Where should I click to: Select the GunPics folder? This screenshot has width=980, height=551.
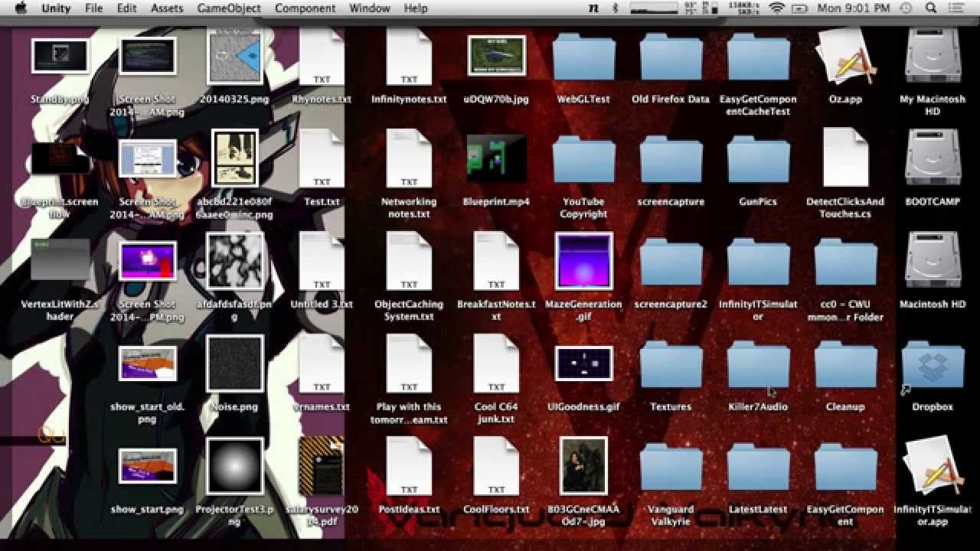(758, 159)
